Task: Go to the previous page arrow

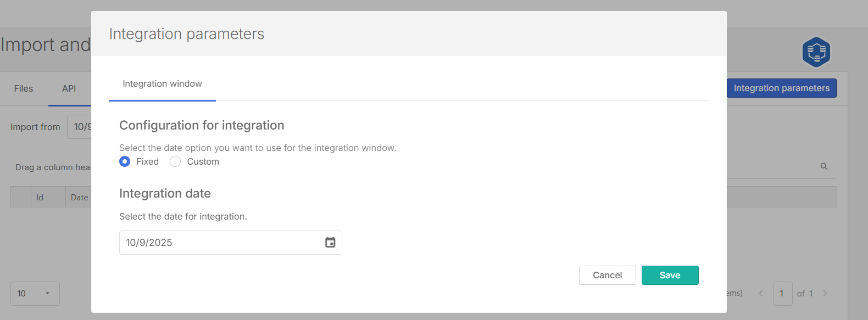Action: [x=761, y=294]
